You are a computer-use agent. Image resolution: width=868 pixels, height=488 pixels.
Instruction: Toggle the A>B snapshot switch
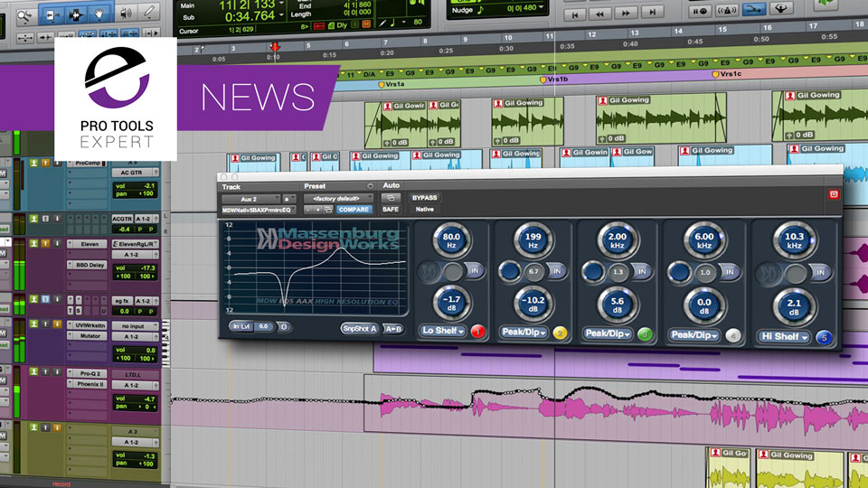click(393, 329)
